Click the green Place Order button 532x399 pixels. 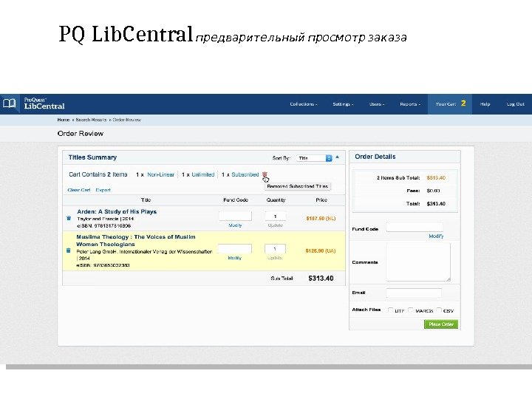(441, 324)
